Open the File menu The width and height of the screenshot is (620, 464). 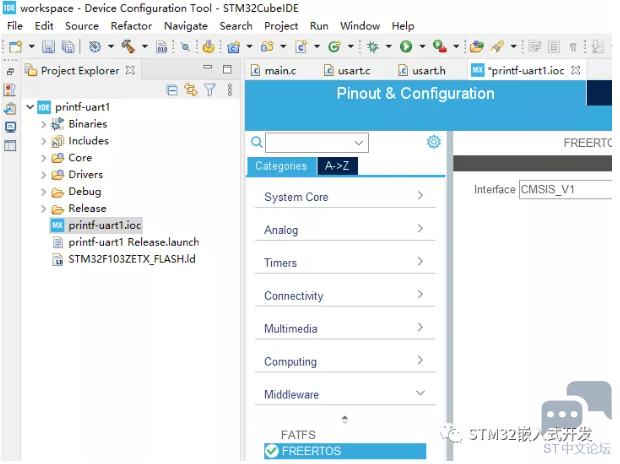click(15, 26)
